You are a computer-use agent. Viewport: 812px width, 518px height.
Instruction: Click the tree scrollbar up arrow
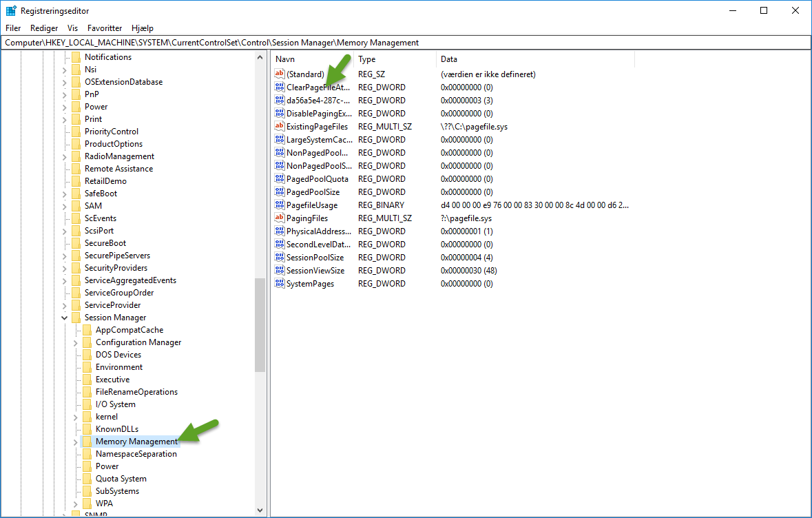pyautogui.click(x=260, y=57)
